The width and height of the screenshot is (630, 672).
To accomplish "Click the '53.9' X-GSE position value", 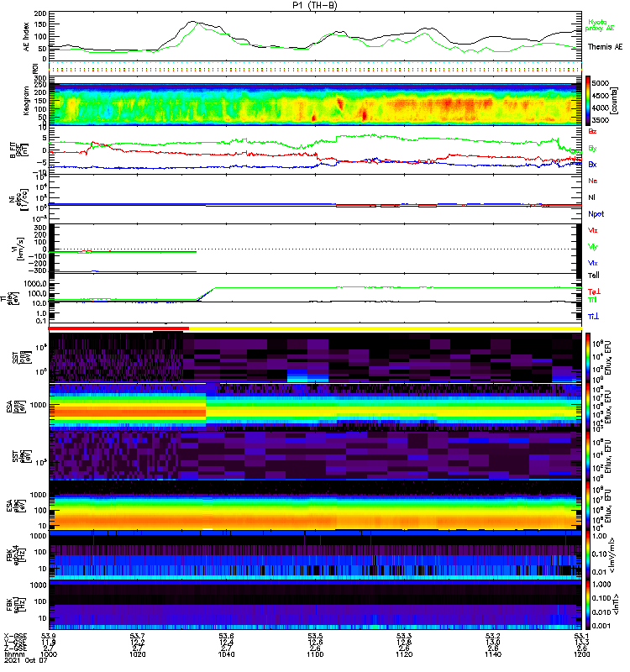I will click(x=49, y=636).
